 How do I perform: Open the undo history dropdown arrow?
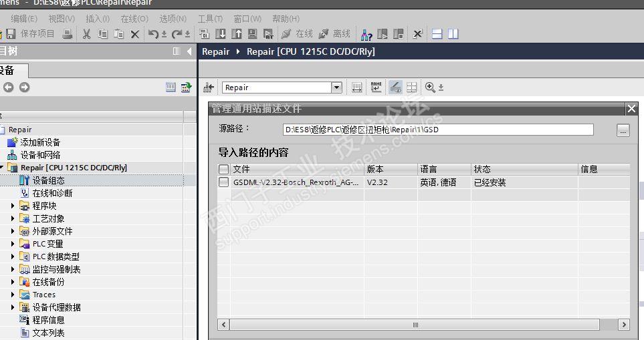tap(164, 35)
